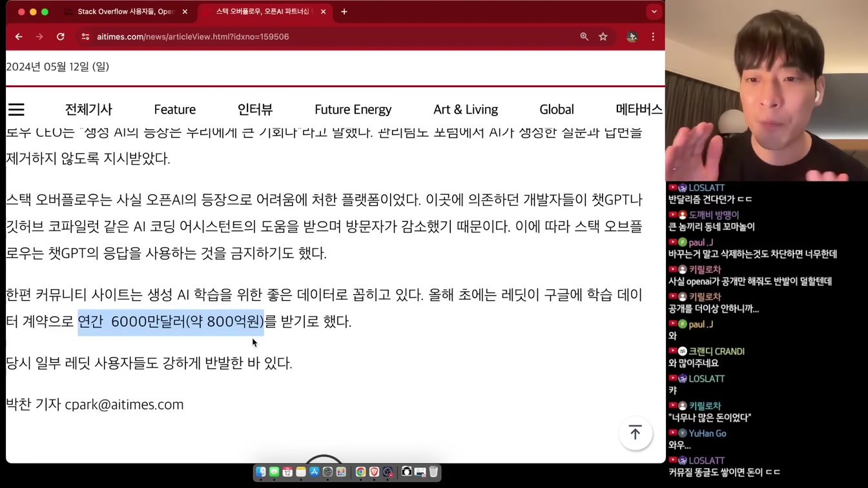Open the 전체기사 menu section
This screenshot has width=868, height=488.
(x=88, y=109)
